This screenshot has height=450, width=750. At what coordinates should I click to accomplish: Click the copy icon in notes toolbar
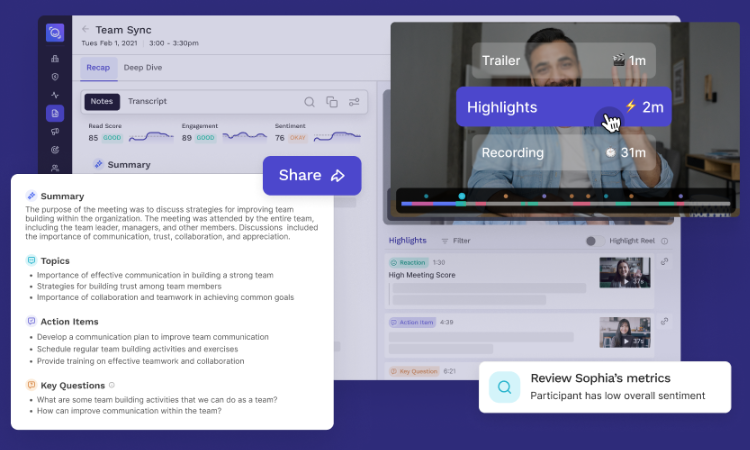[x=331, y=102]
